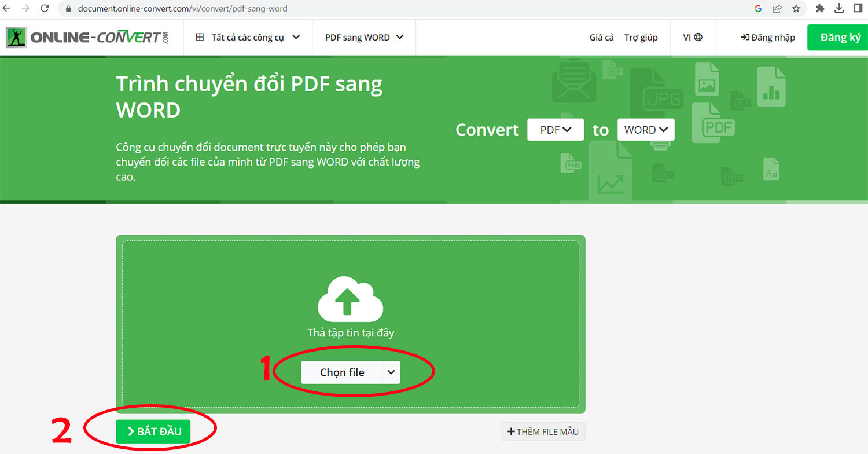Click the browser back arrow
The width and height of the screenshot is (868, 454).
click(7, 9)
